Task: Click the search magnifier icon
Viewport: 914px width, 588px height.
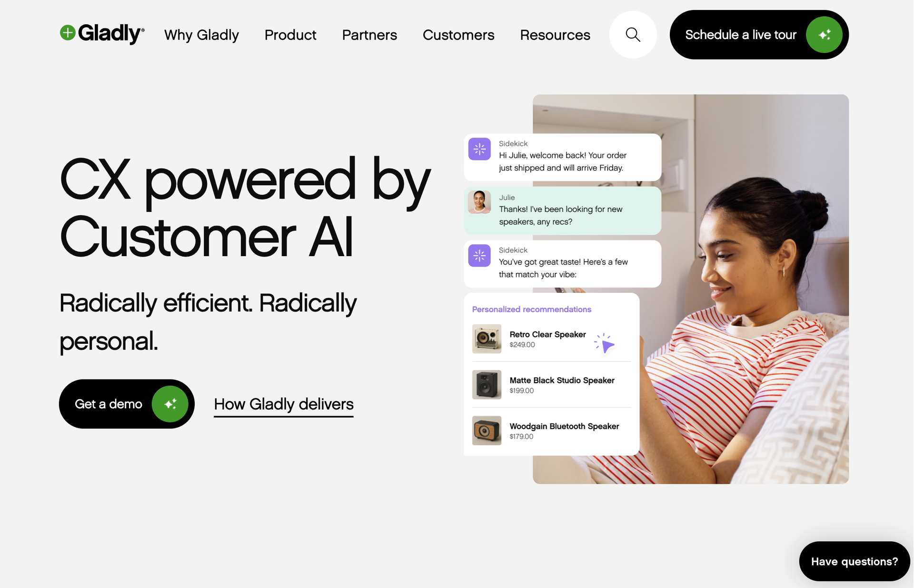Action: coord(633,35)
